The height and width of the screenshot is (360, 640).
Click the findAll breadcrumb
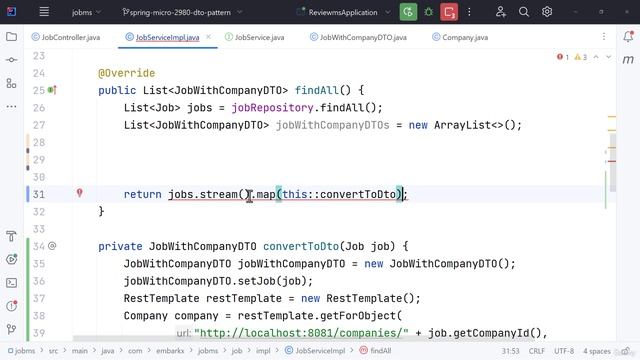[376, 351]
